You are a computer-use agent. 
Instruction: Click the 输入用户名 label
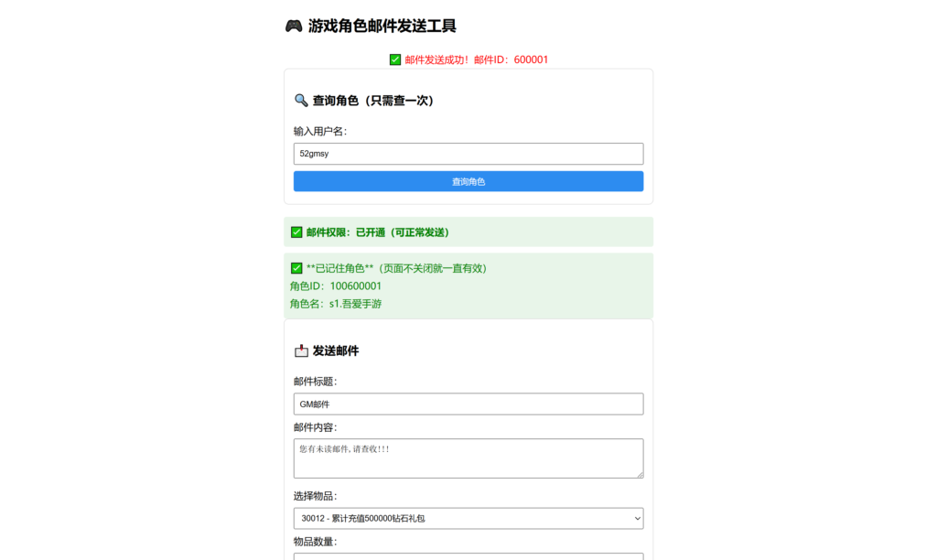tap(320, 131)
